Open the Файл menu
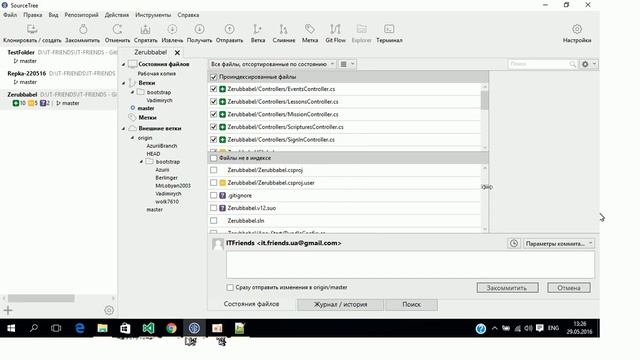 [10, 15]
